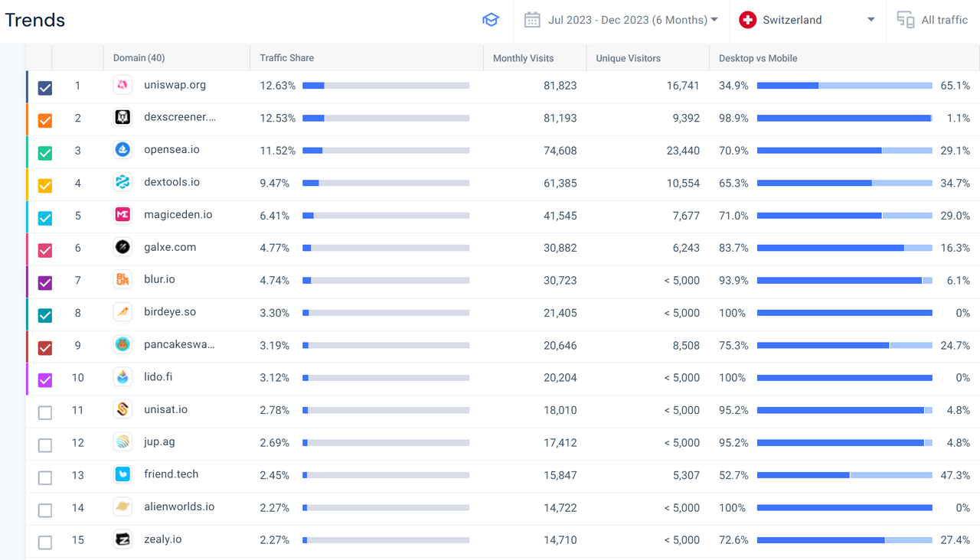Click the Desktop vs Mobile column header
Screen dimensions: 980x560
(x=758, y=58)
